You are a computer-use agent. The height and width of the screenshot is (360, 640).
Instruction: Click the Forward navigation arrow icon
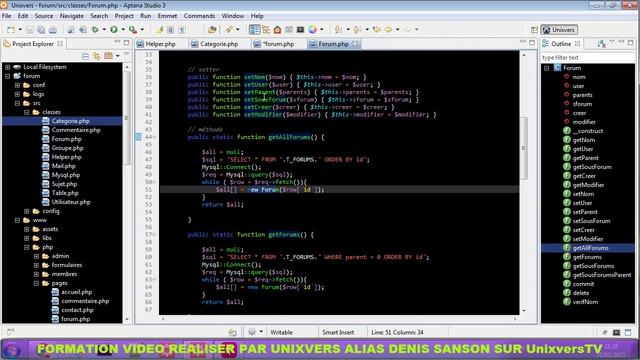[x=407, y=29]
